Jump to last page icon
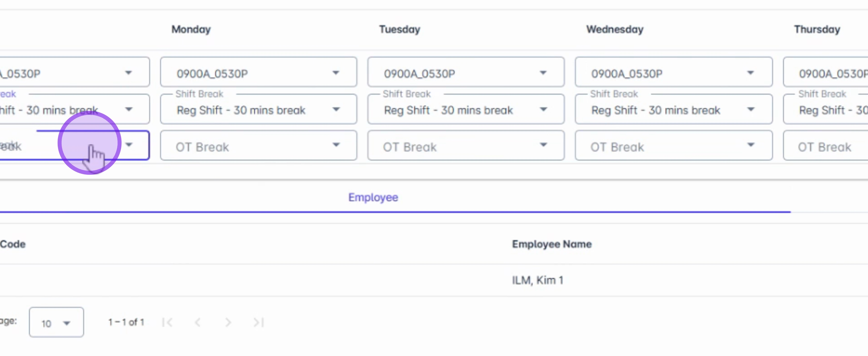Screen dimensions: 868x356 click(x=259, y=322)
